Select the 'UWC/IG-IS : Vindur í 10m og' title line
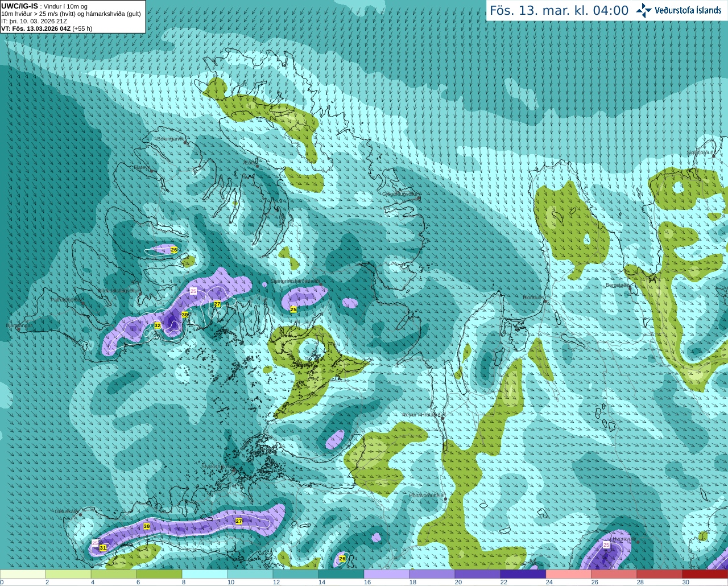Viewport: 728px width, 586px height. pos(44,6)
